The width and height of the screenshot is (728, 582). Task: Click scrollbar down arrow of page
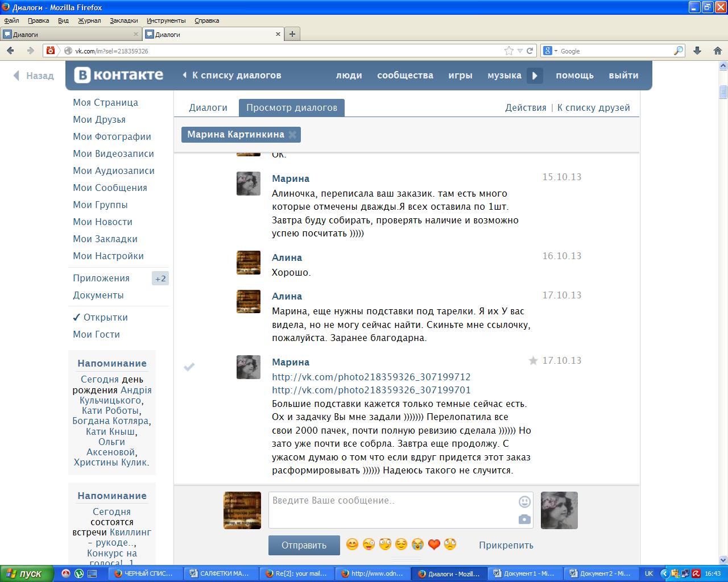coord(723,560)
